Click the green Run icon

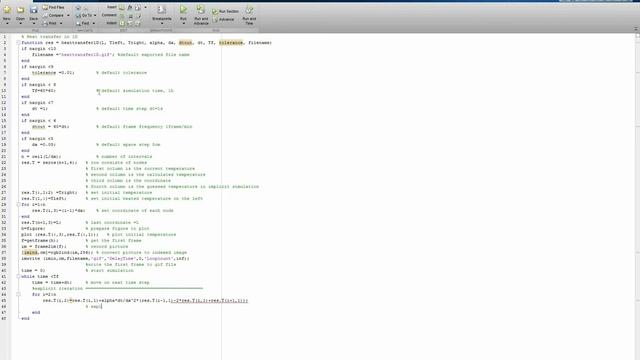point(183,9)
